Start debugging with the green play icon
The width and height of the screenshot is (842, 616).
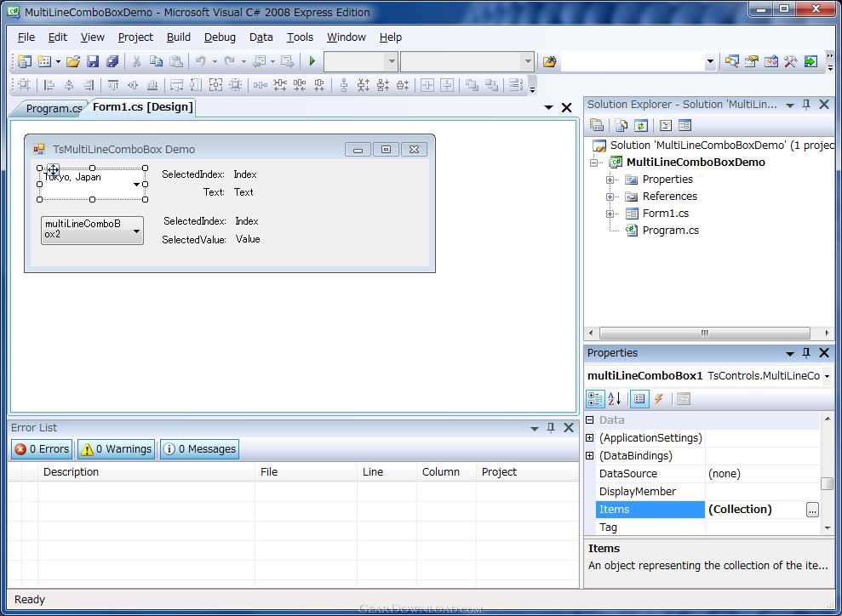(x=312, y=61)
